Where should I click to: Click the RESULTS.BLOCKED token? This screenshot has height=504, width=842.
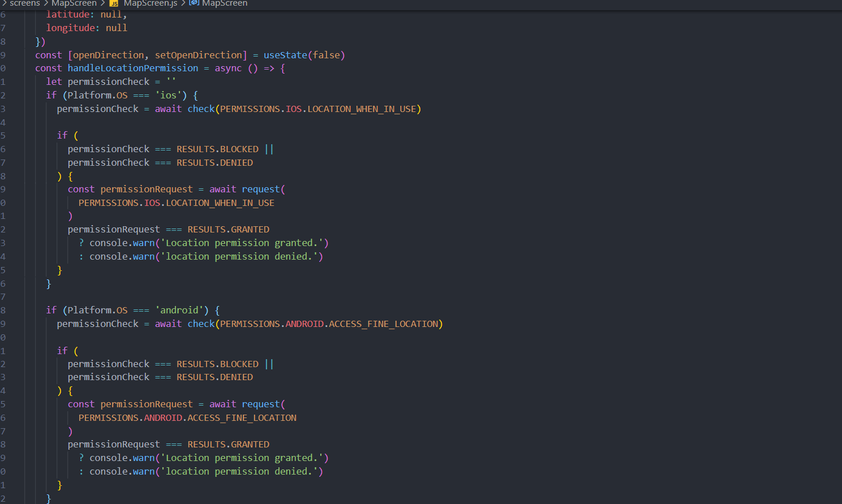click(217, 148)
